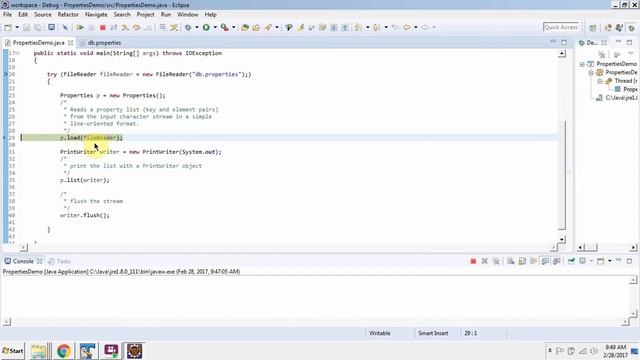Click the Back navigation arrow icon
This screenshot has height=360, width=640.
coord(407,27)
